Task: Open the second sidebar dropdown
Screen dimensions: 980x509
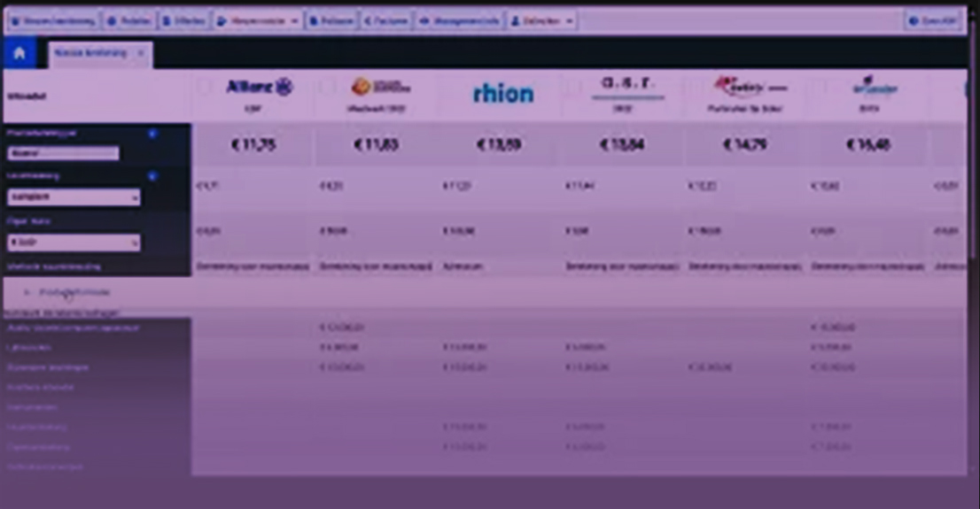Action: coord(74,197)
